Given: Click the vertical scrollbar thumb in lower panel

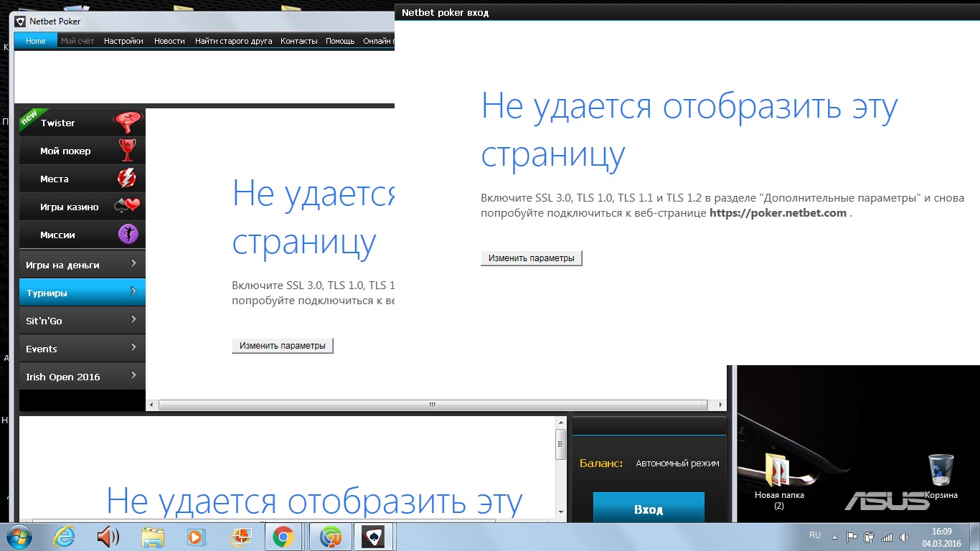Looking at the screenshot, I should tap(561, 445).
